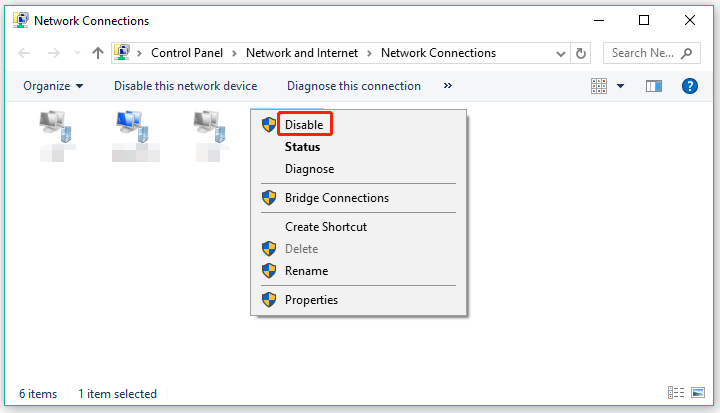The image size is (720, 413).
Task: Click the search magnifier icon
Action: (686, 53)
